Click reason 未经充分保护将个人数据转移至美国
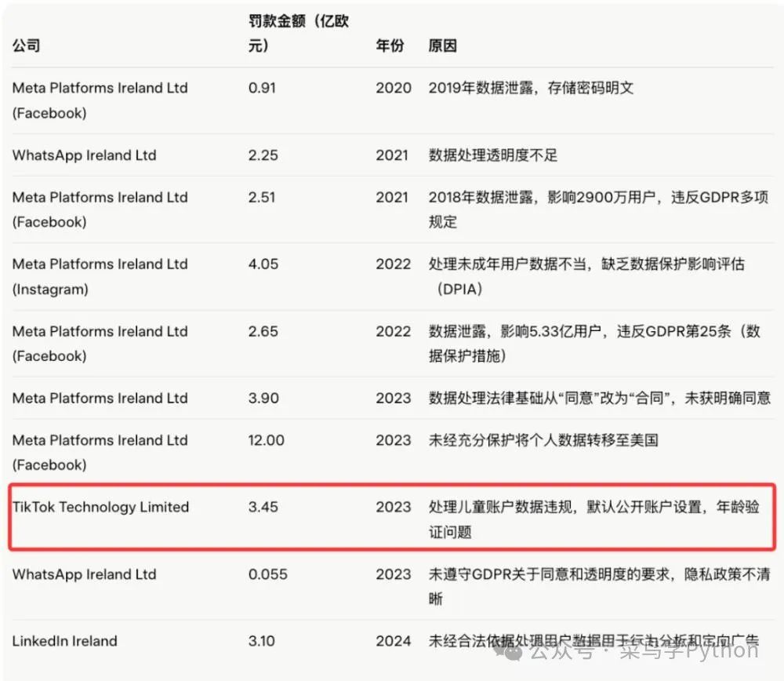 point(543,440)
